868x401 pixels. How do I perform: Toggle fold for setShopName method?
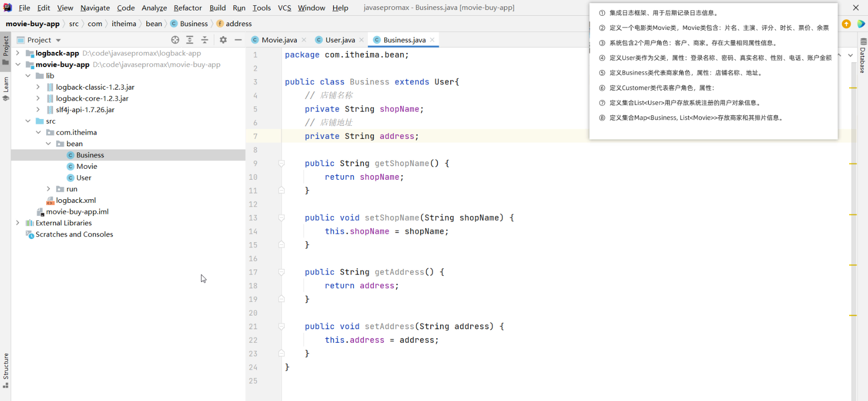[x=281, y=218]
